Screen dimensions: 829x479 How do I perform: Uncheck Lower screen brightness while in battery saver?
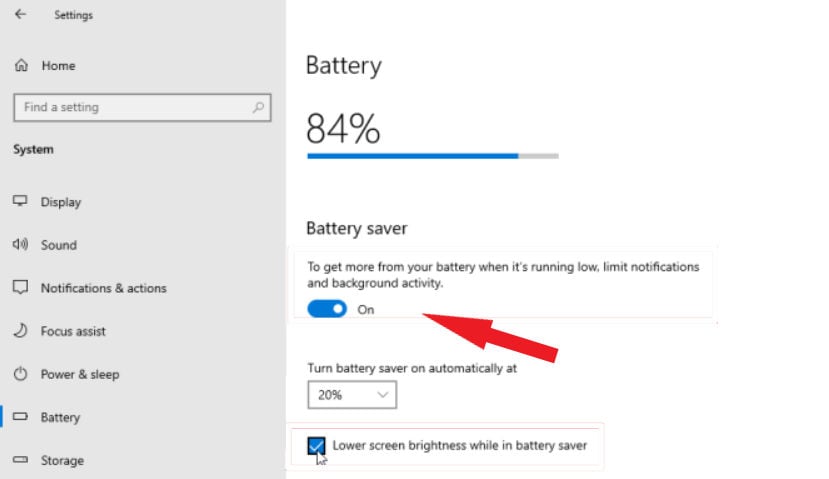click(x=316, y=446)
